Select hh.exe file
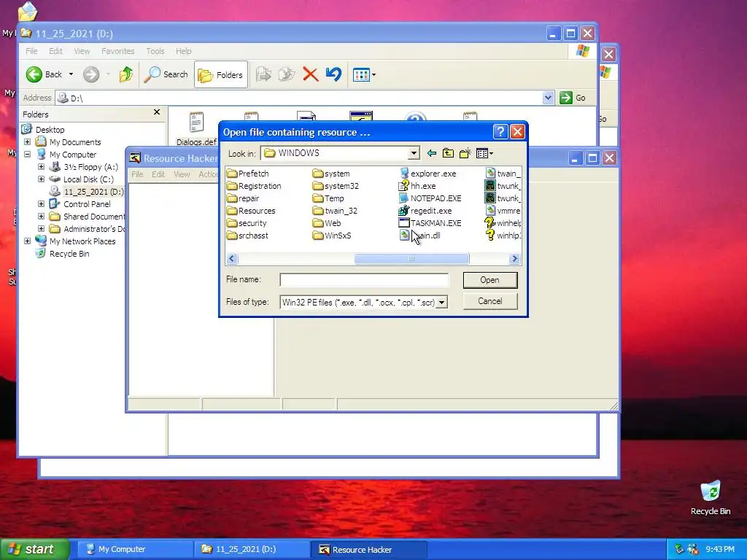The width and height of the screenshot is (747, 560). (417, 186)
